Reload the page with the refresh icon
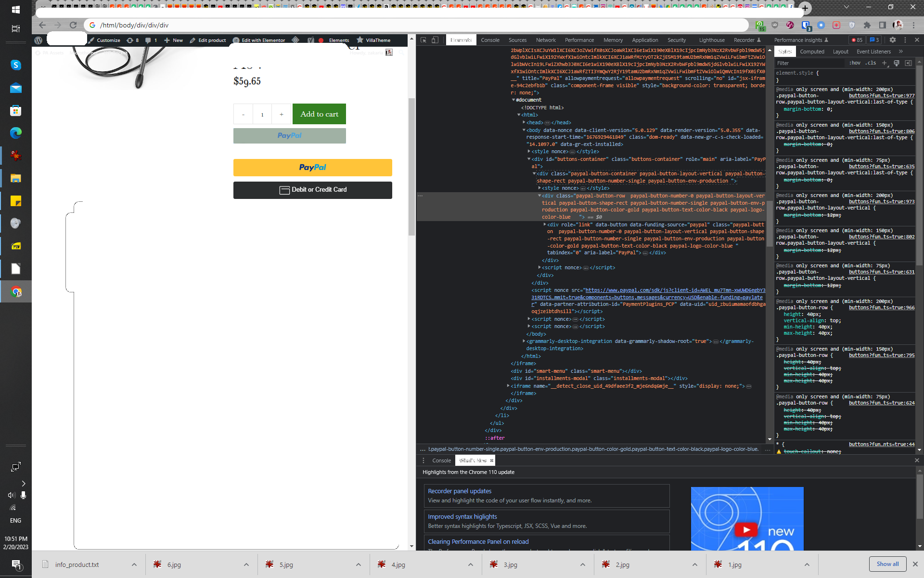The image size is (924, 578). [x=73, y=25]
